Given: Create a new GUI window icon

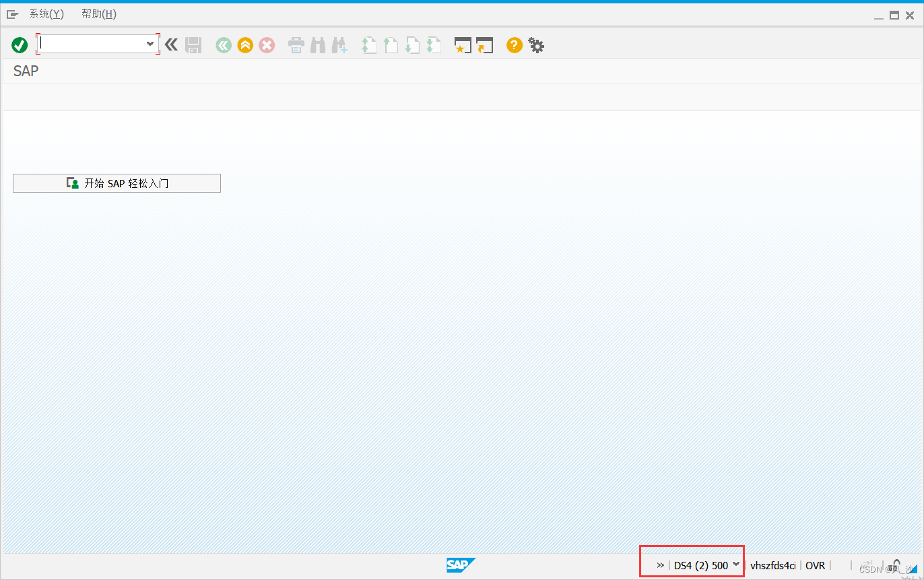Looking at the screenshot, I should tap(463, 45).
